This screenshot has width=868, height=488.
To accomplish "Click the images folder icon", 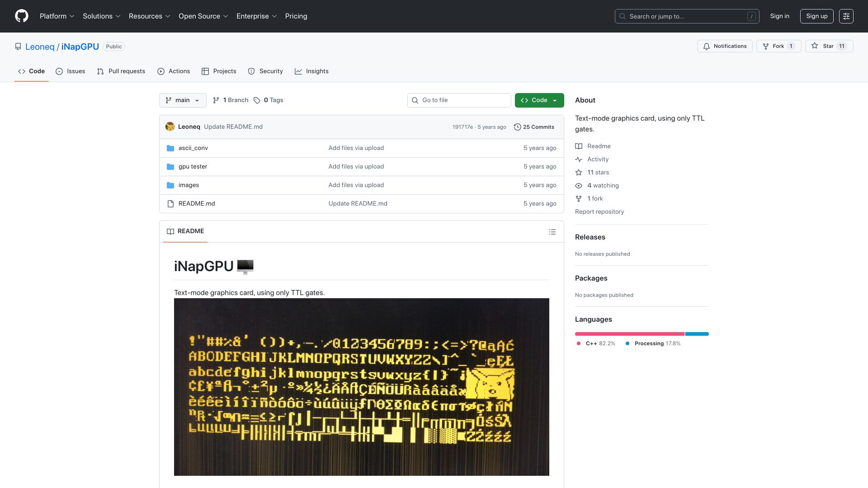I will point(170,185).
